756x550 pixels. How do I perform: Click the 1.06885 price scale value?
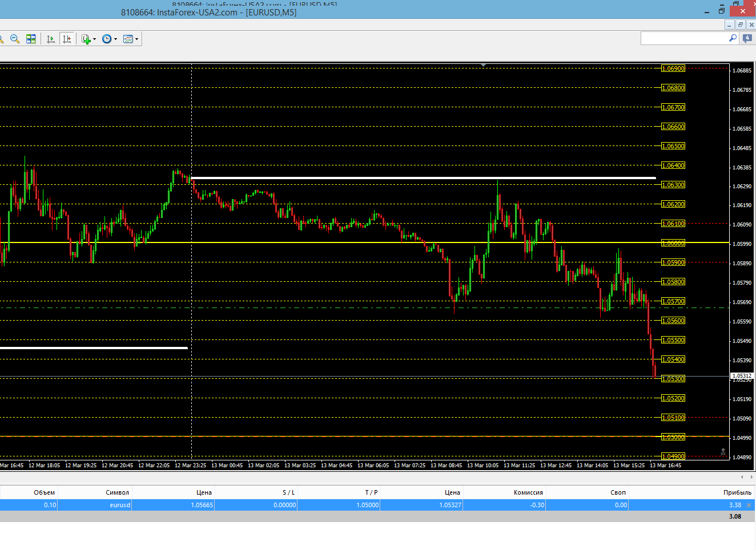(742, 71)
